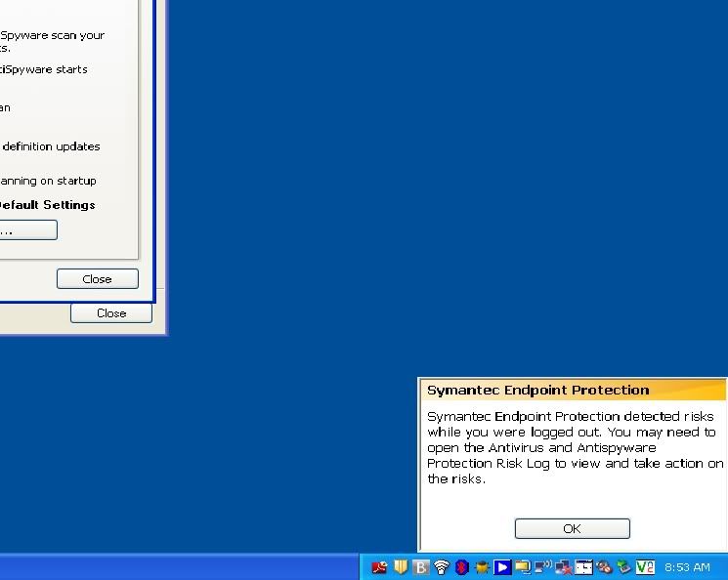
Task: Open the Symantec gold shield tray icon
Action: pyautogui.click(x=401, y=567)
